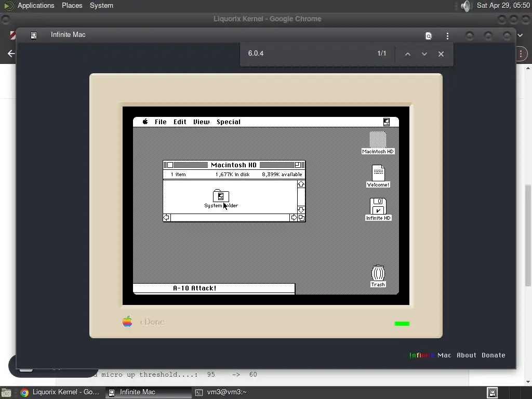Viewport: 532px width, 399px height.
Task: Open the three-dot menu in Infinite Mac window
Action: [x=447, y=36]
